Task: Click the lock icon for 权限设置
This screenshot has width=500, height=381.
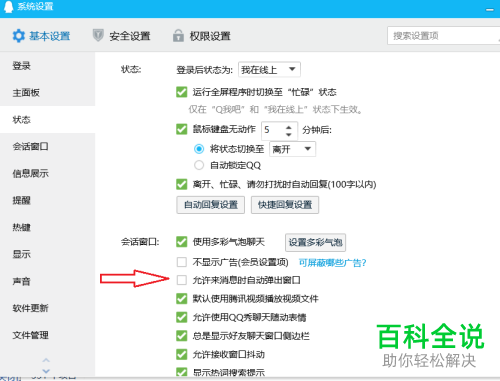Action: click(178, 35)
